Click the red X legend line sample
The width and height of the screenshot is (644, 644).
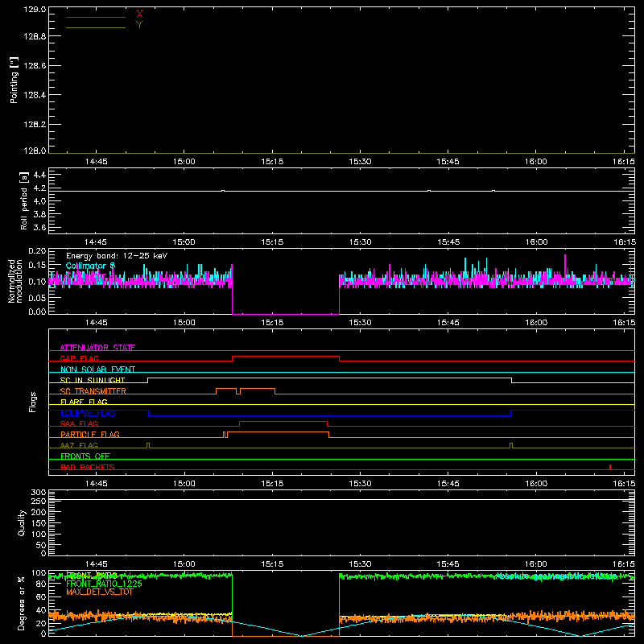click(x=96, y=17)
